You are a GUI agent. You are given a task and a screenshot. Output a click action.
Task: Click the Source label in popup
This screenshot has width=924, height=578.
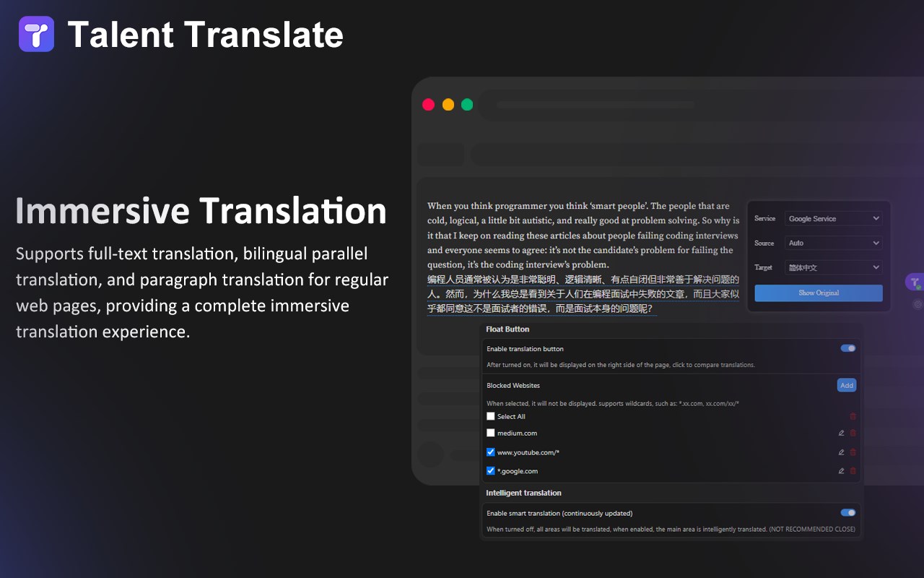(x=764, y=243)
